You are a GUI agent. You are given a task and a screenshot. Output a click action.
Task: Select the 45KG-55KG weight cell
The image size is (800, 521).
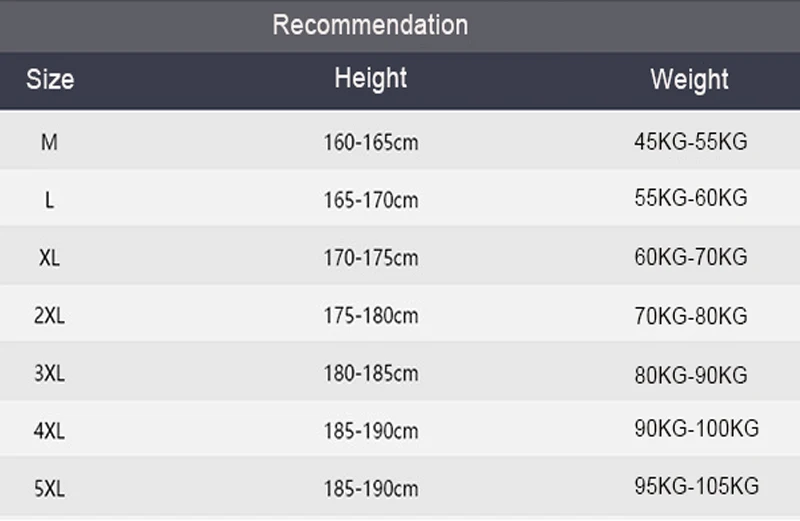[690, 142]
